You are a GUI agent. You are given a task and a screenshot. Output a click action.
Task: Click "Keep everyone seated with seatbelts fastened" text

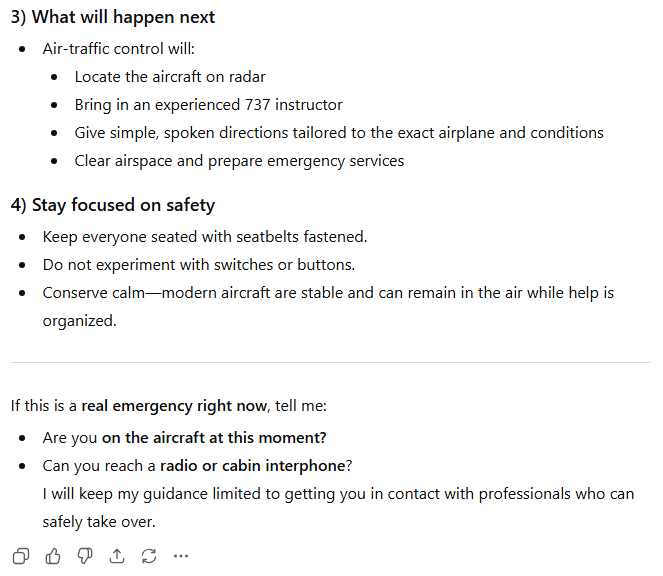205,237
